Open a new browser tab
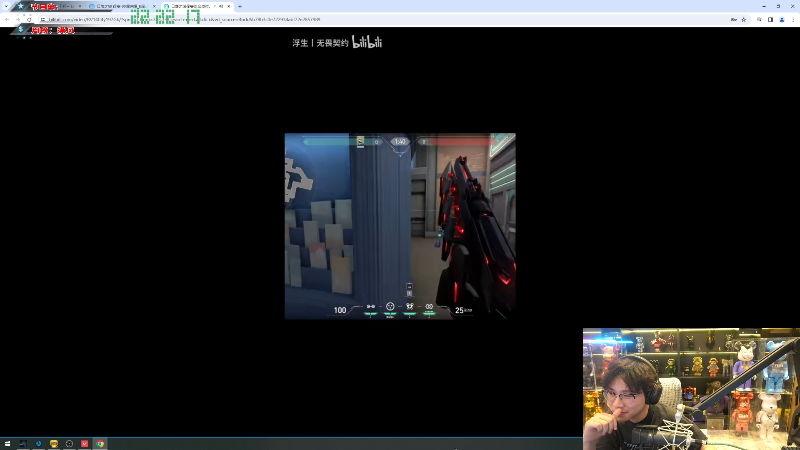The width and height of the screenshot is (800, 450). coord(240,6)
